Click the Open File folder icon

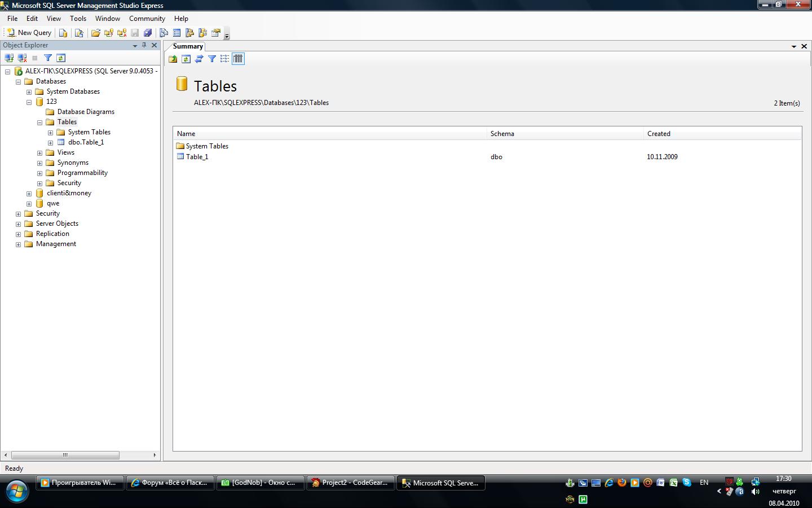[x=96, y=33]
